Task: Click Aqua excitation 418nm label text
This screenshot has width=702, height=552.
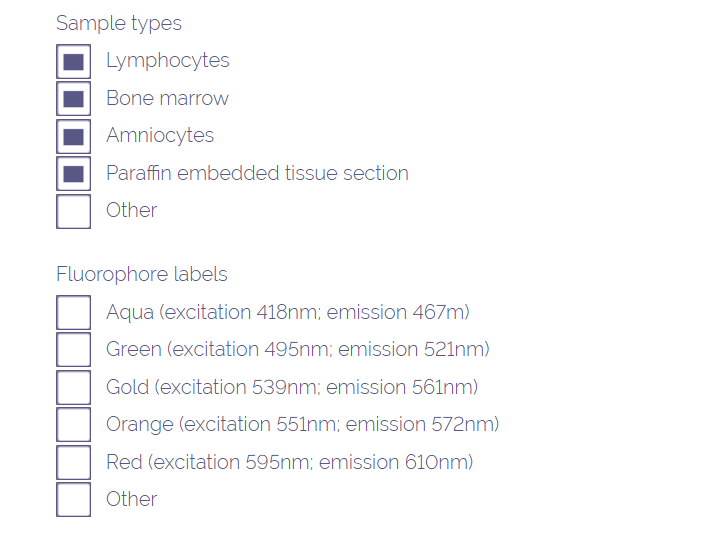Action: pos(287,312)
